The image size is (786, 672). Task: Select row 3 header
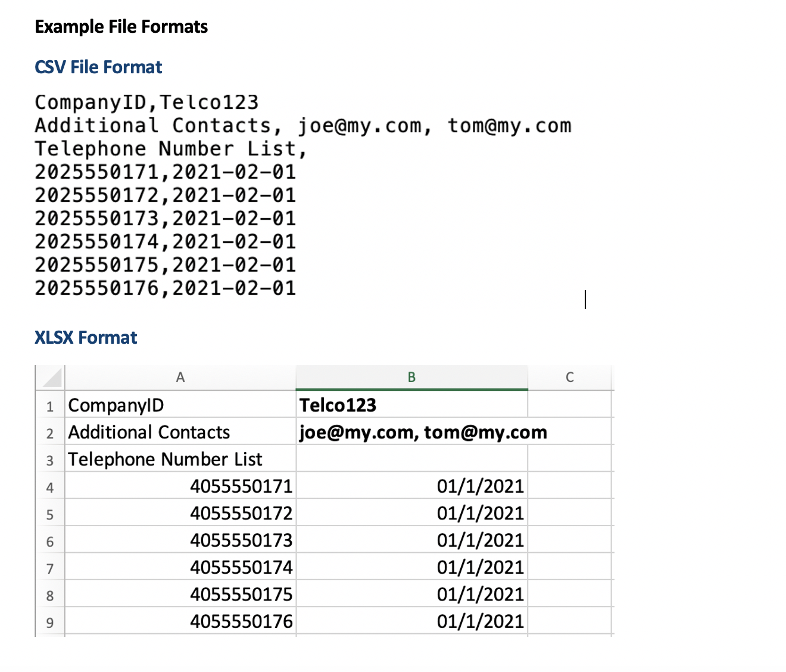coord(50,461)
